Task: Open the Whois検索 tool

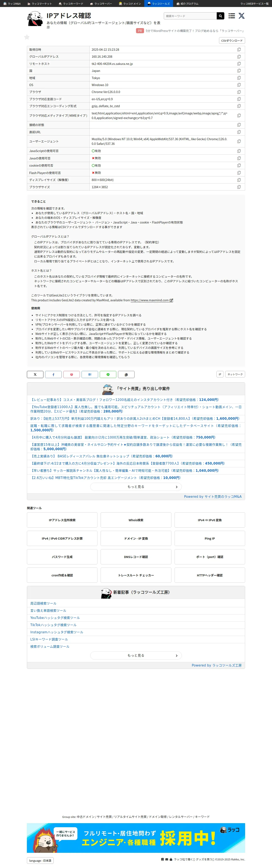Action: click(x=136, y=520)
